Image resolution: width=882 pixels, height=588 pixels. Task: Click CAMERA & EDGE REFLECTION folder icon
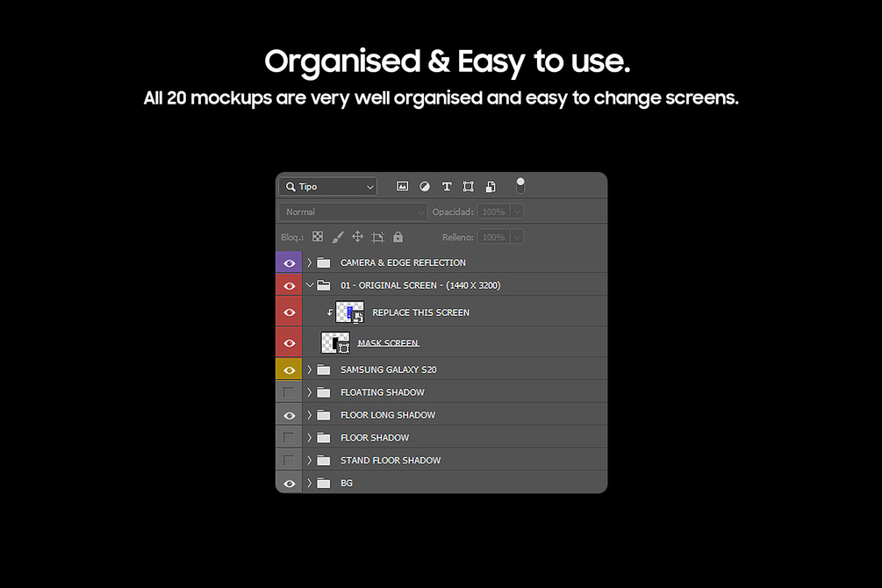click(324, 262)
